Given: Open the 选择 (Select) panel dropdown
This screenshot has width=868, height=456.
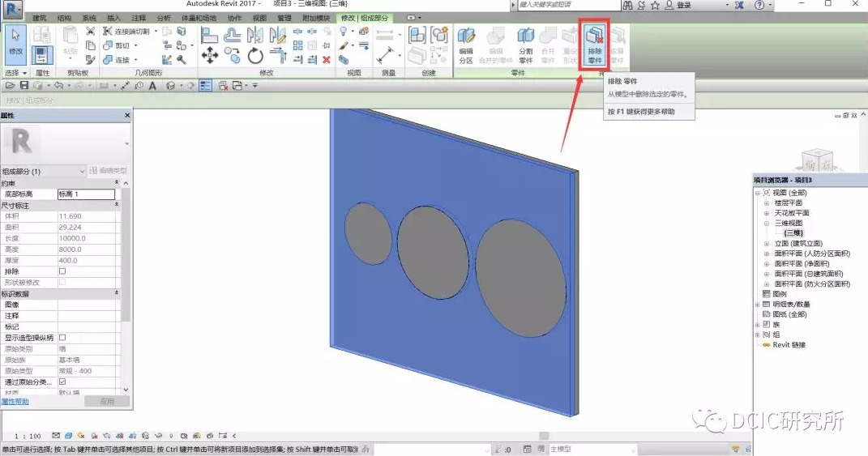Looking at the screenshot, I should tap(15, 73).
